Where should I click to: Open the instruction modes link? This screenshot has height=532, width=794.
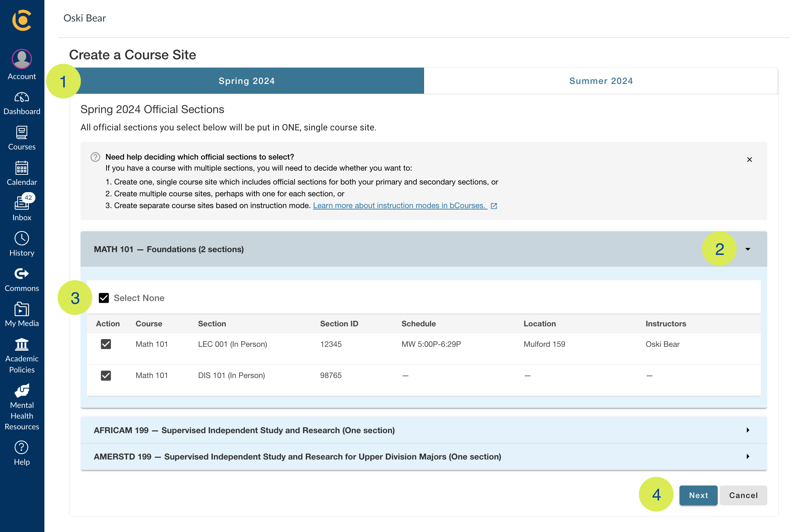point(398,205)
